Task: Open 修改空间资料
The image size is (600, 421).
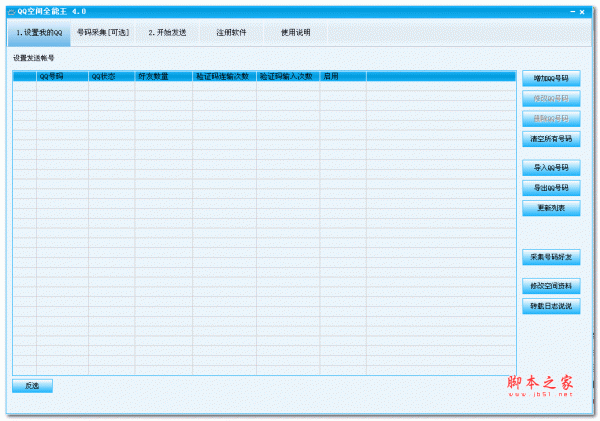Action: pyautogui.click(x=551, y=286)
